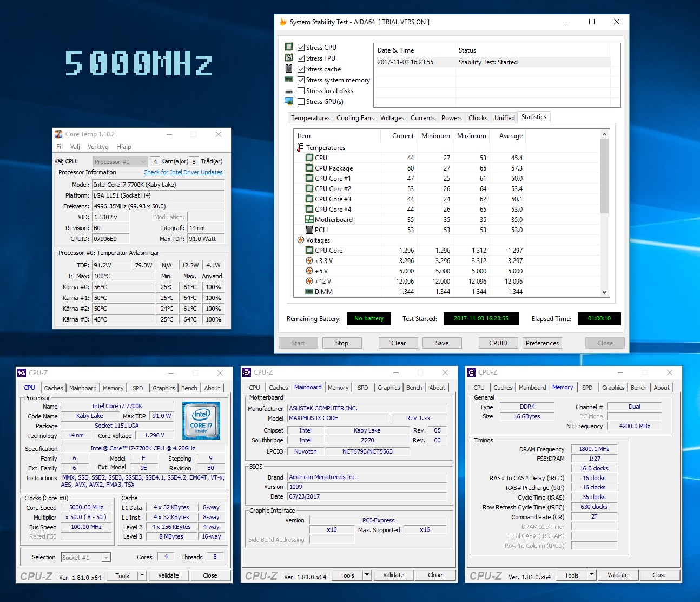Switch to the Cooling Fans tab
This screenshot has height=602, width=700.
coord(355,118)
